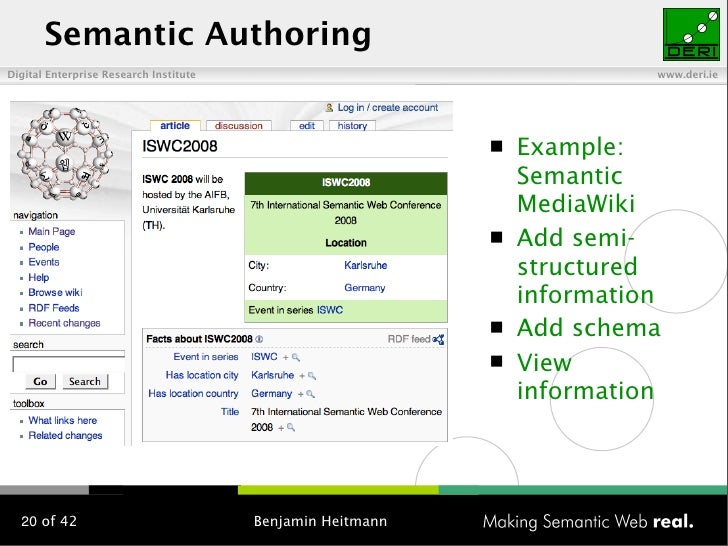This screenshot has width=728, height=546.
Task: Click the ISWC value in the facts box
Action: tap(264, 357)
